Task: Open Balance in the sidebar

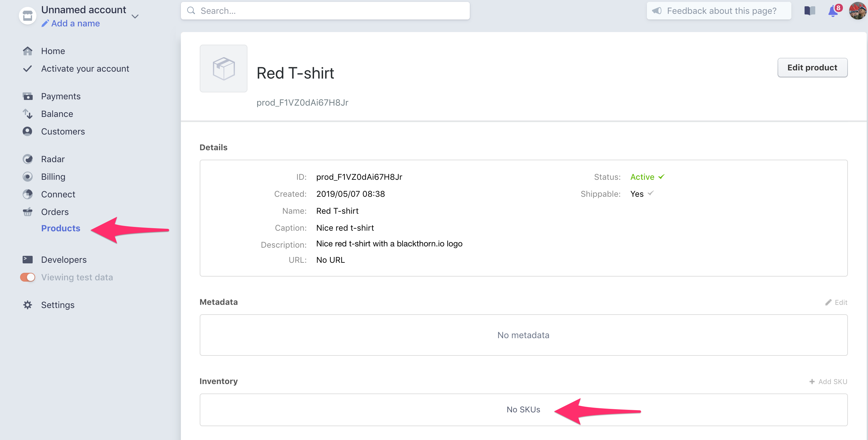Action: (x=57, y=114)
